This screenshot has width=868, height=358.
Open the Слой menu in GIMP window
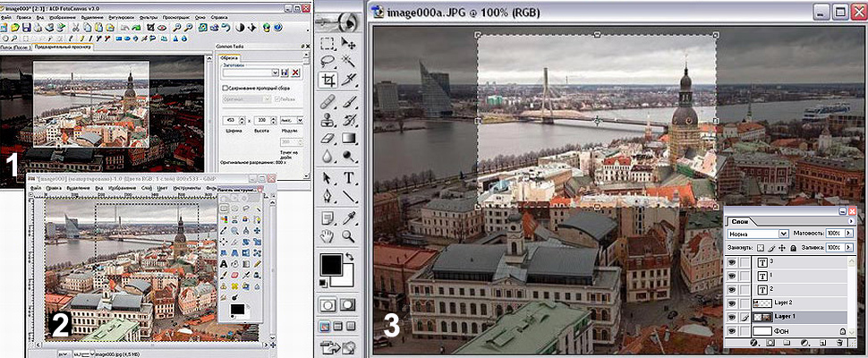pyautogui.click(x=146, y=188)
